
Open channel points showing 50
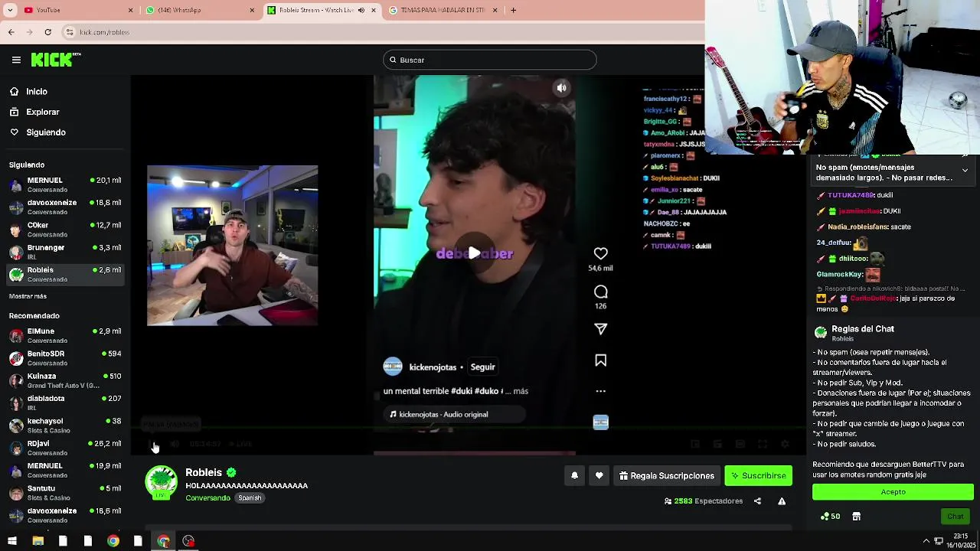point(830,517)
